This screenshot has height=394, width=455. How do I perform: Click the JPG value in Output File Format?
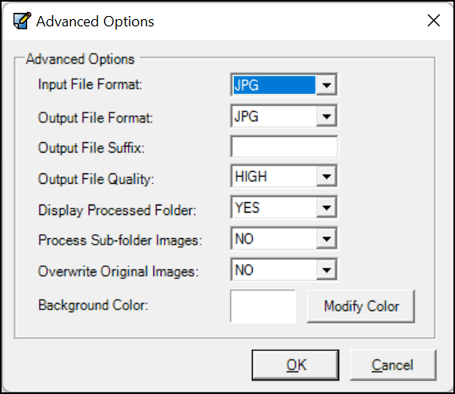coord(246,116)
